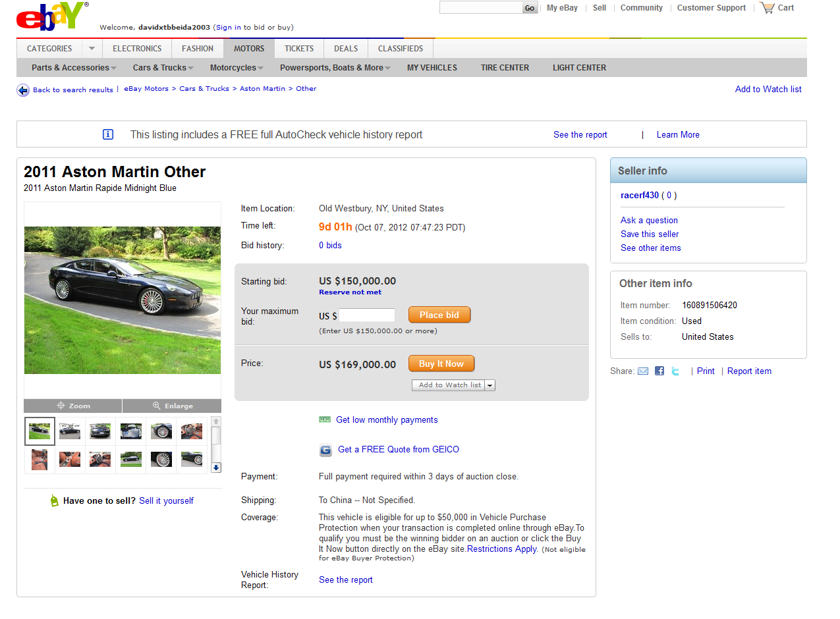Click Add to Watch list button below price
Viewport: 840px width, 619px height.
449,385
